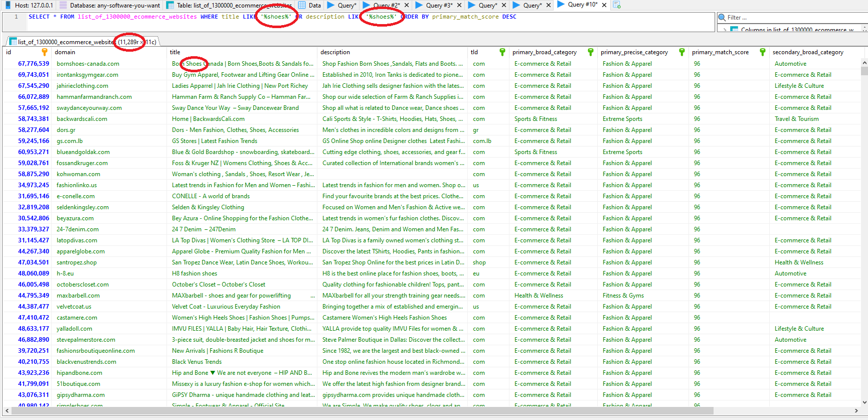Viewport: 868px width, 420px height.
Task: Click green key icon in primary_match_score header
Action: [x=762, y=52]
